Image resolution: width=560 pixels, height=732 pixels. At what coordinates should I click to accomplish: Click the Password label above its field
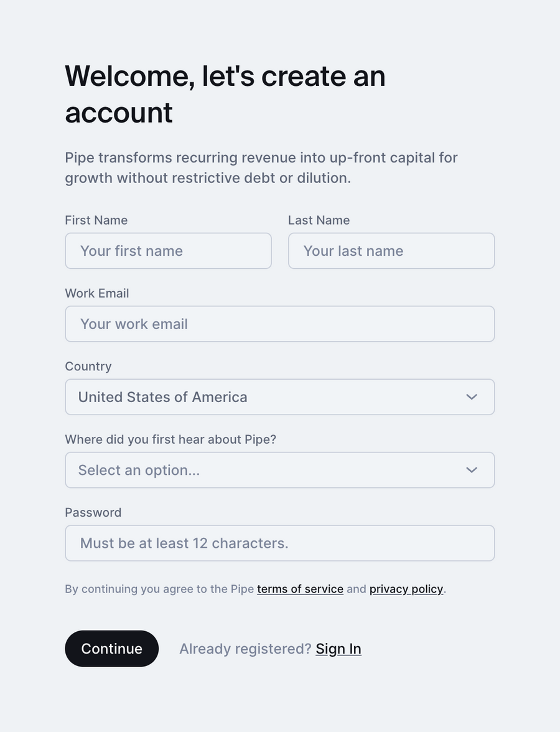[x=93, y=512]
